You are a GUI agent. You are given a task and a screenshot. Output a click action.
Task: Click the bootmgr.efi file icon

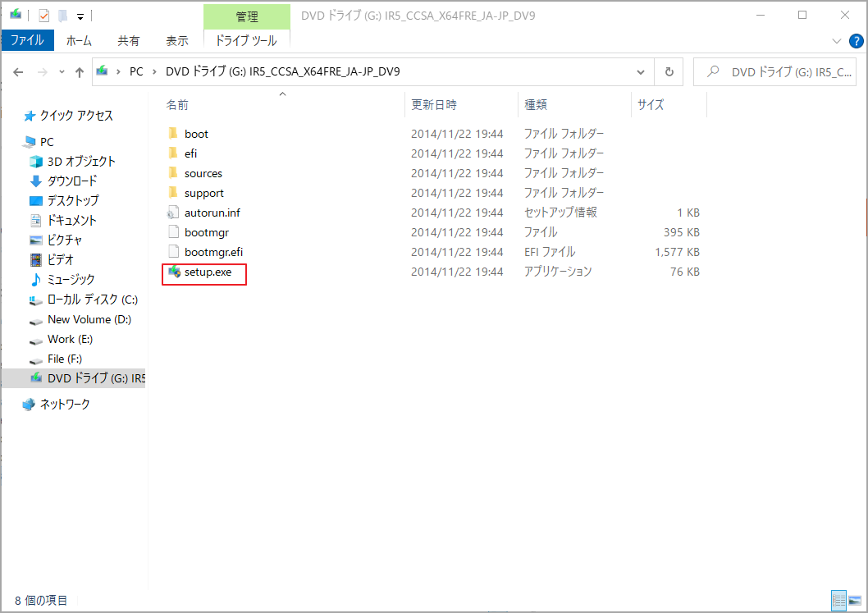coord(173,252)
